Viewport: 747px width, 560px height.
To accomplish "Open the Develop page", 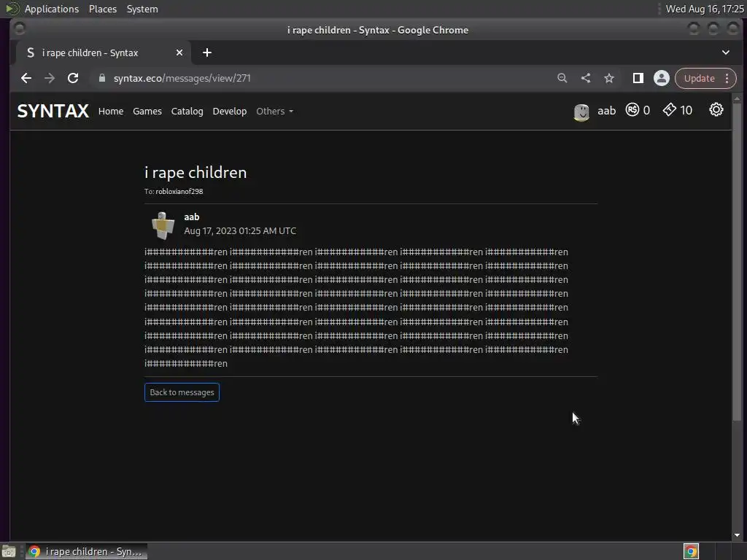I will (230, 111).
